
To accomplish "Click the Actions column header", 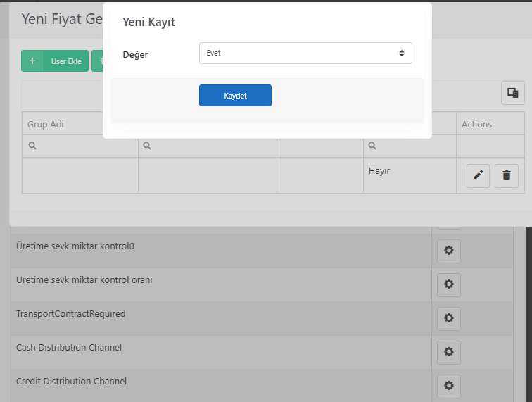I will pos(490,125).
